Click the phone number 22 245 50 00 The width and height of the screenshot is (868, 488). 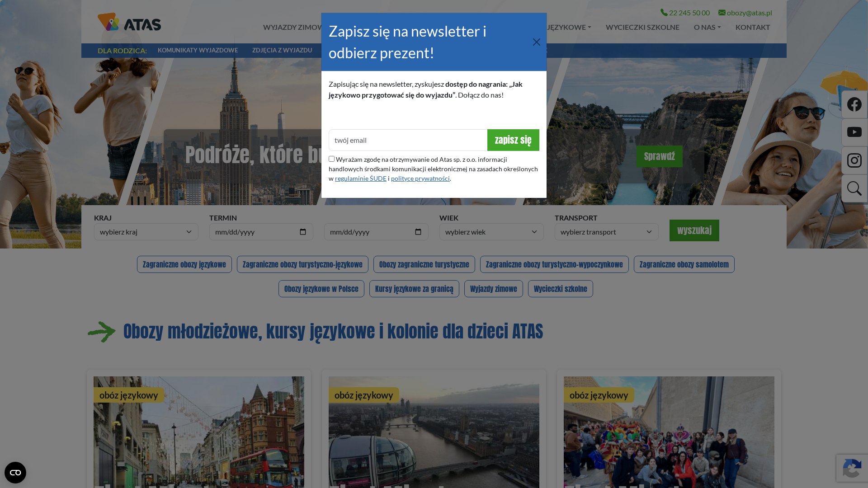point(685,13)
